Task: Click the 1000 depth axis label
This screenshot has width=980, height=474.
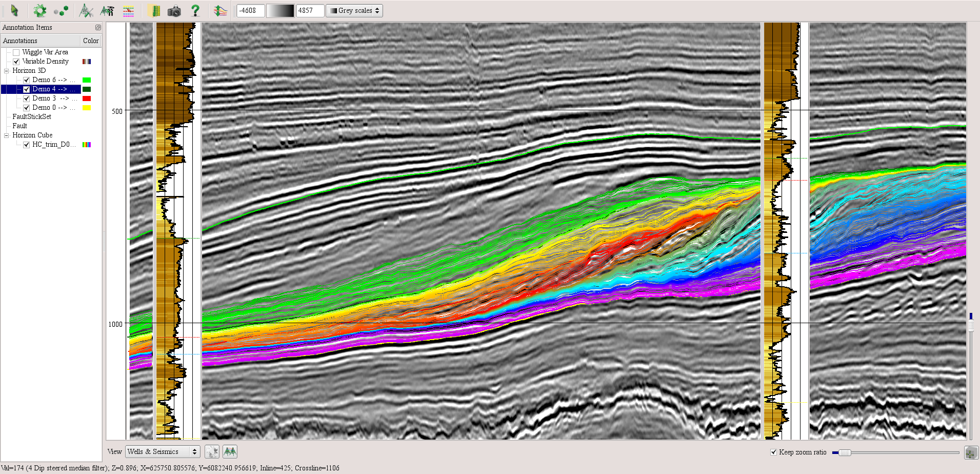Action: [x=115, y=324]
